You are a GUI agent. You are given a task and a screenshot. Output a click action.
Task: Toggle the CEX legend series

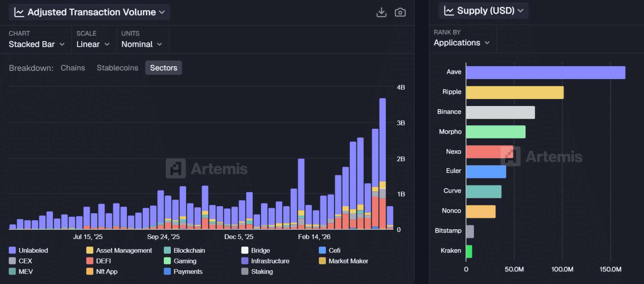click(21, 261)
